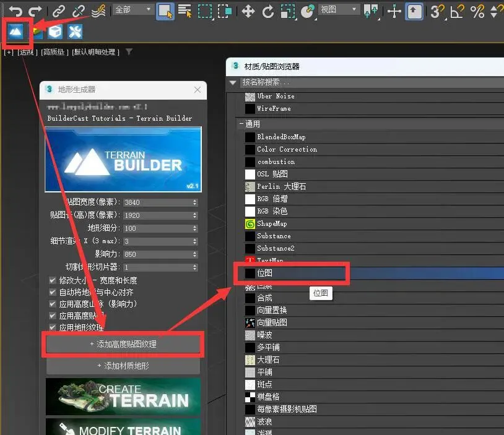Click the Redo icon in toolbar
The image size is (504, 435).
click(x=35, y=11)
